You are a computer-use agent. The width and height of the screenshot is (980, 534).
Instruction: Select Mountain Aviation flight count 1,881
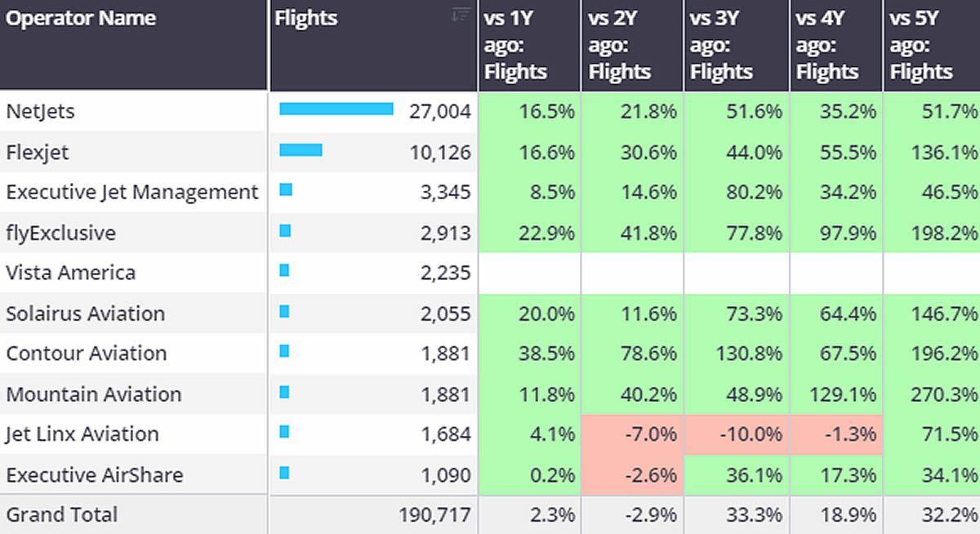(x=445, y=394)
